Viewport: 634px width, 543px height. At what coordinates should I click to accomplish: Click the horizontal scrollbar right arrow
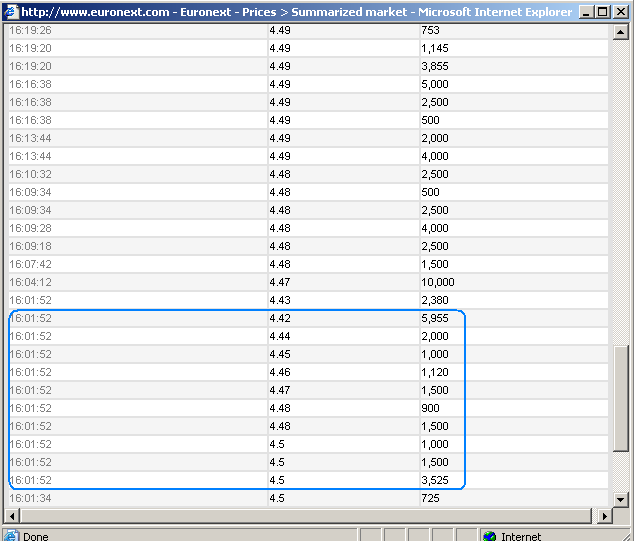point(605,516)
